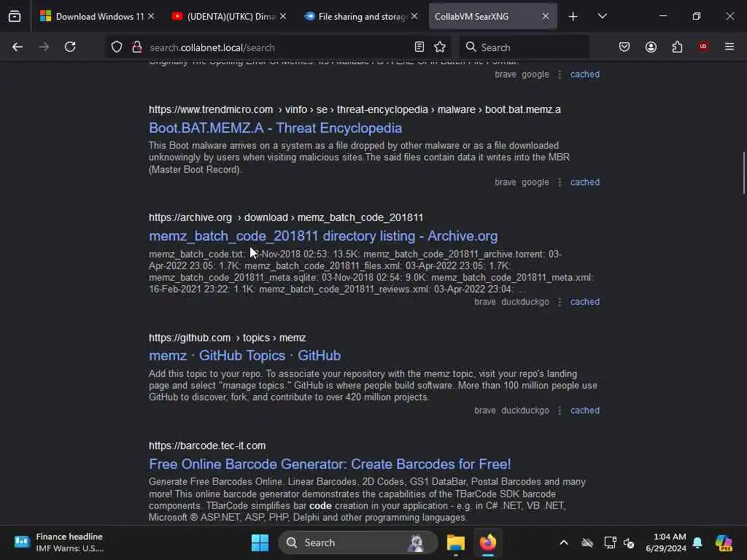This screenshot has width=747, height=560.
Task: Expand list all tabs chevron
Action: point(602,16)
